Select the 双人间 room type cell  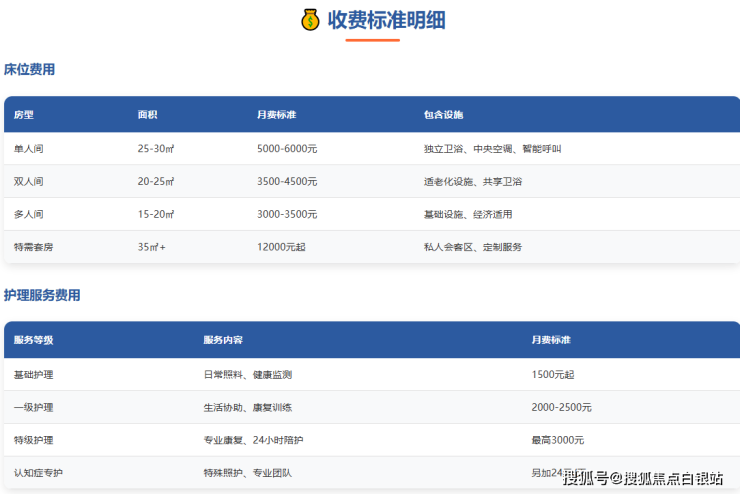tap(29, 182)
